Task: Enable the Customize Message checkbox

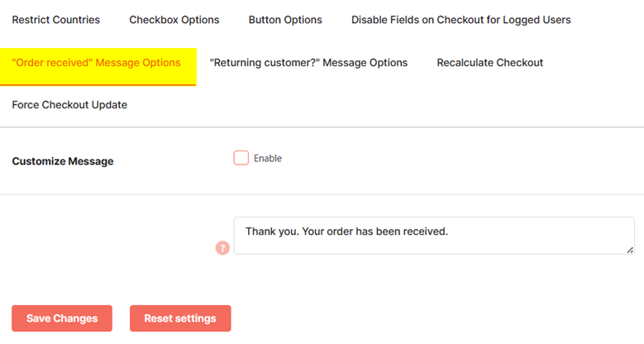Action: pos(241,158)
